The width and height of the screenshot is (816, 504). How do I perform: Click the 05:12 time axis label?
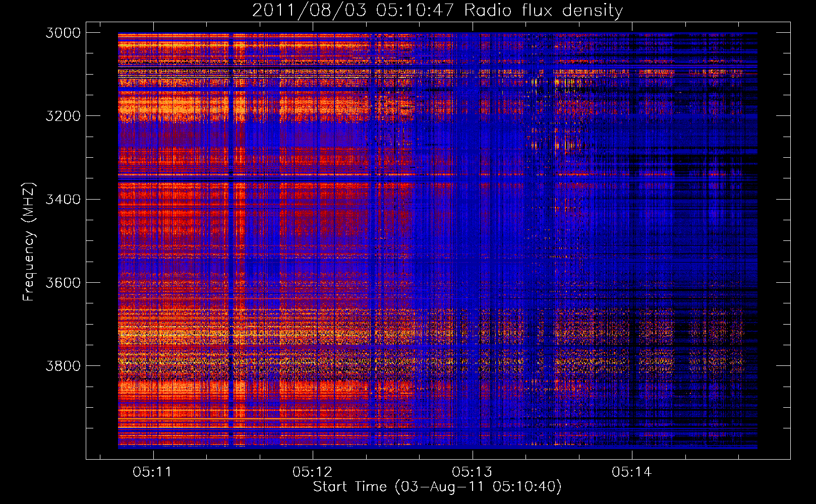(x=312, y=472)
